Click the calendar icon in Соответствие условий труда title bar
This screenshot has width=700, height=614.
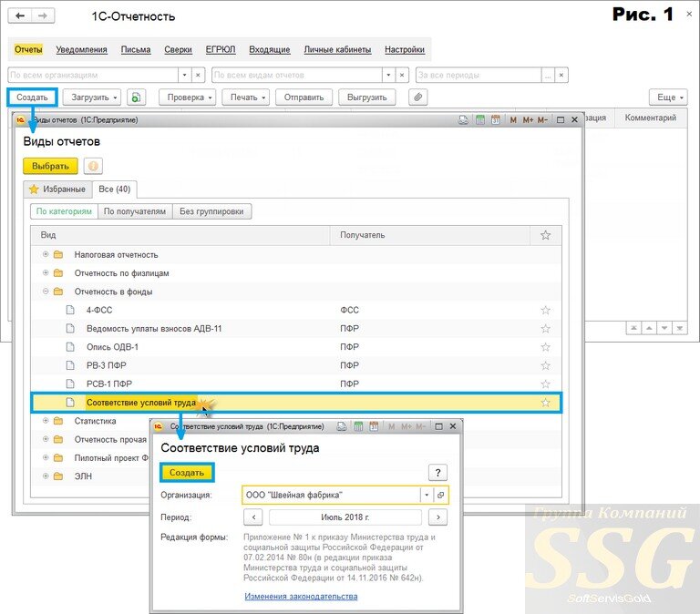click(374, 426)
